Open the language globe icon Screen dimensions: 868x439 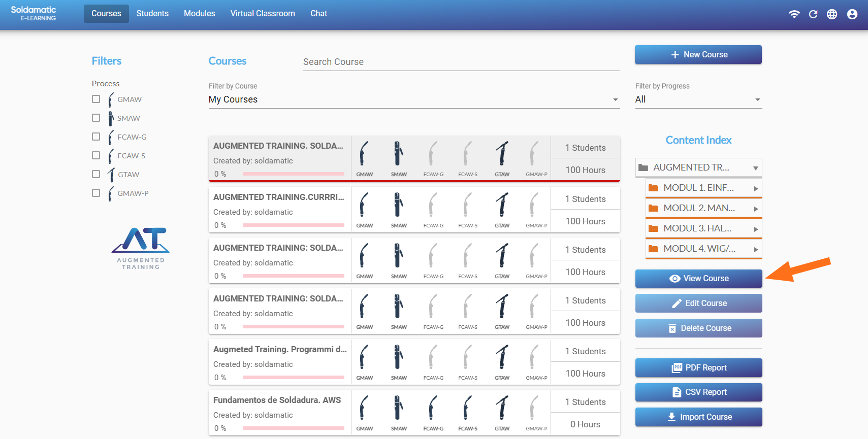click(x=832, y=14)
